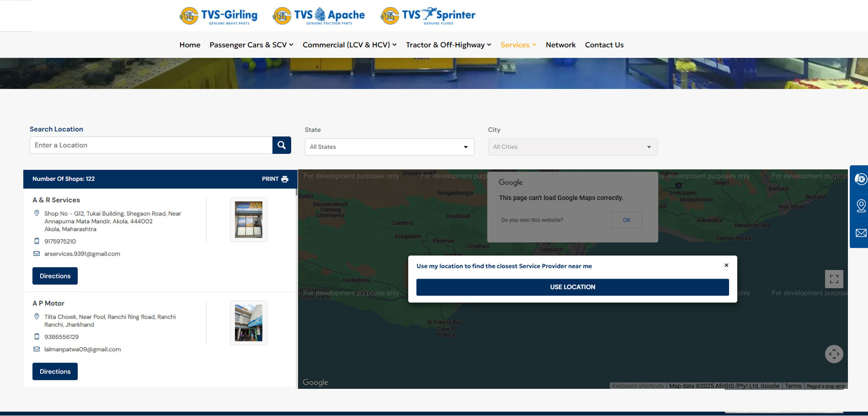Open the Network page
The width and height of the screenshot is (868, 416).
pos(561,45)
